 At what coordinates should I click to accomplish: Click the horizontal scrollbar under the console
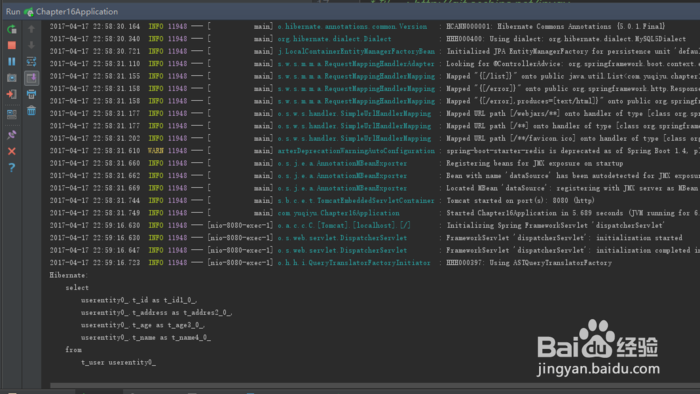coord(375,386)
